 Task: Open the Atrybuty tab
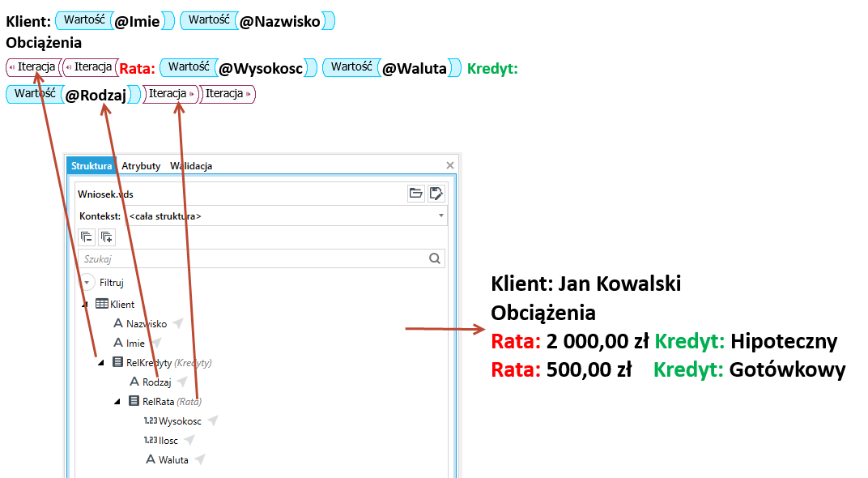click(x=141, y=165)
